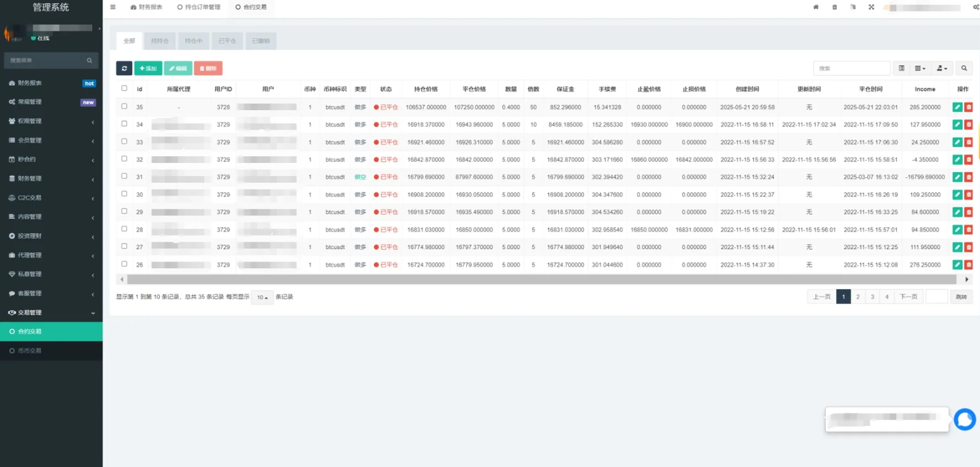The width and height of the screenshot is (980, 467).
Task: Open the chat bubble support widget
Action: pyautogui.click(x=964, y=419)
